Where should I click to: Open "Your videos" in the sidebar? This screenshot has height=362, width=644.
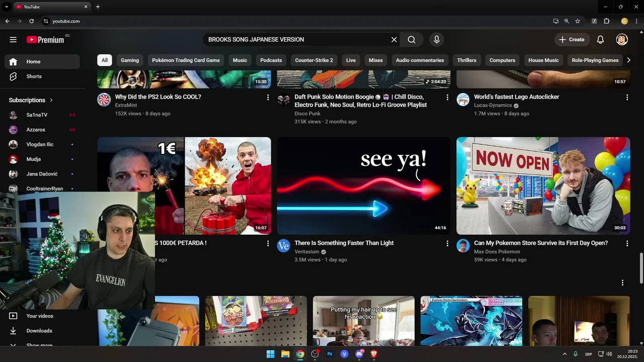pos(42,316)
